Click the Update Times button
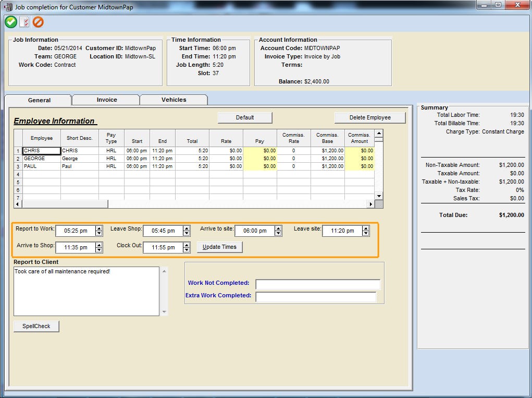The height and width of the screenshot is (398, 532). coord(220,247)
